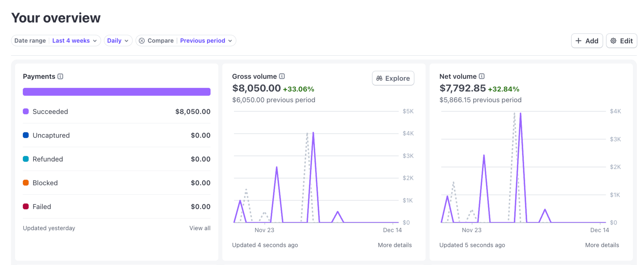Remove comparison via the circled X icon
The width and height of the screenshot is (644, 265).
pos(142,41)
